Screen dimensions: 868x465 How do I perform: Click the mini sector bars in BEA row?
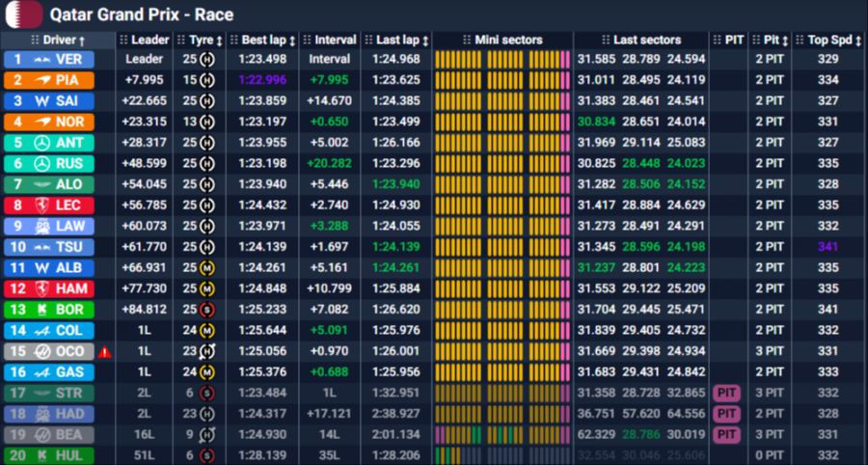(x=502, y=434)
